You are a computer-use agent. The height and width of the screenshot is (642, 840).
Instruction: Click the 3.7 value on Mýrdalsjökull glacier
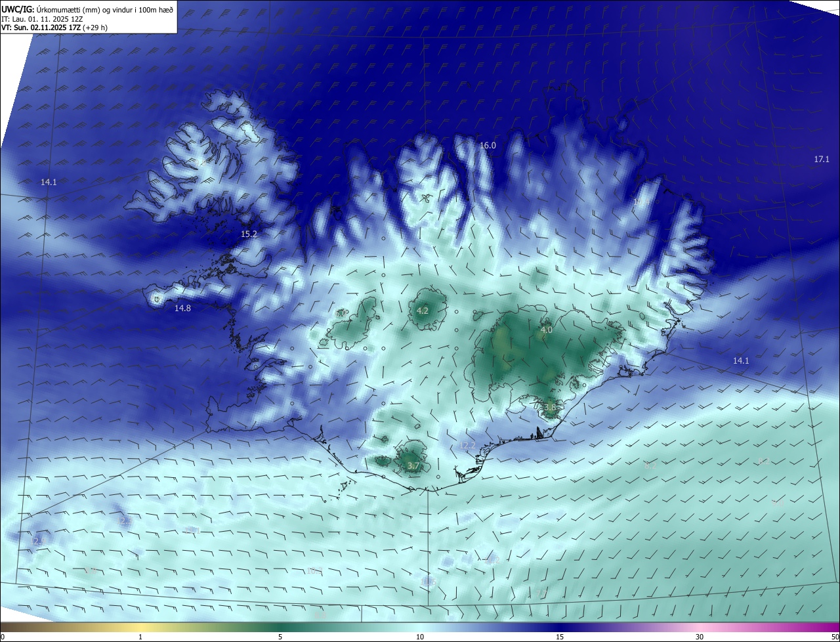[413, 466]
